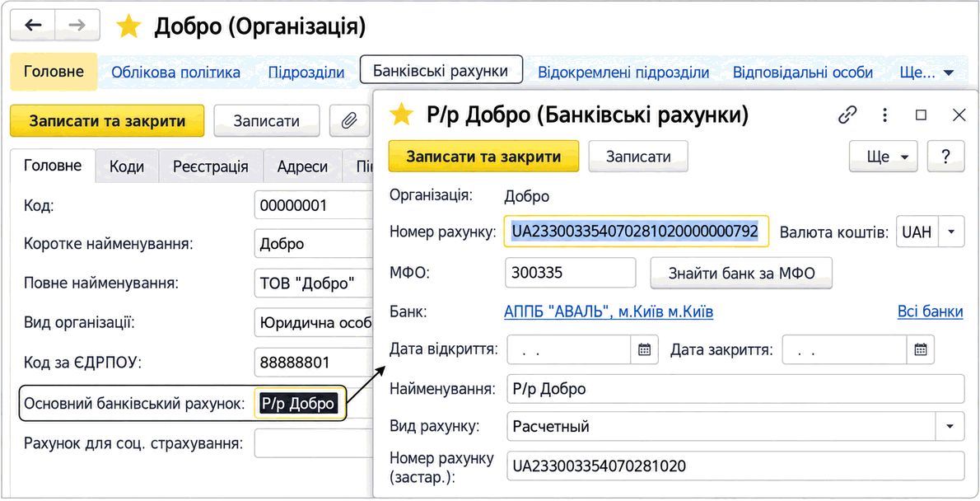Screen dimensions: 980x501
Task: Open help with the ? button
Action: [945, 156]
